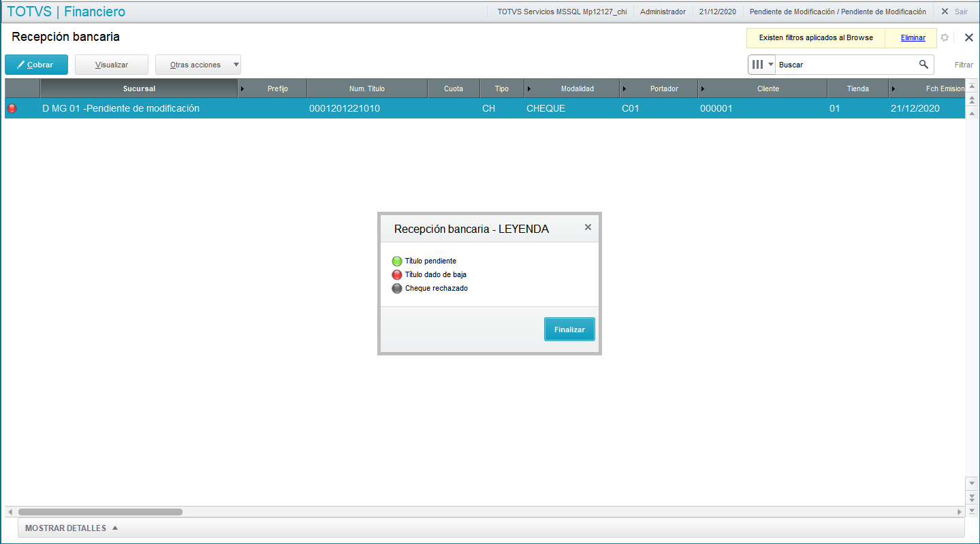Click Finalizar in the legend dialog
This screenshot has width=980, height=544.
[569, 330]
